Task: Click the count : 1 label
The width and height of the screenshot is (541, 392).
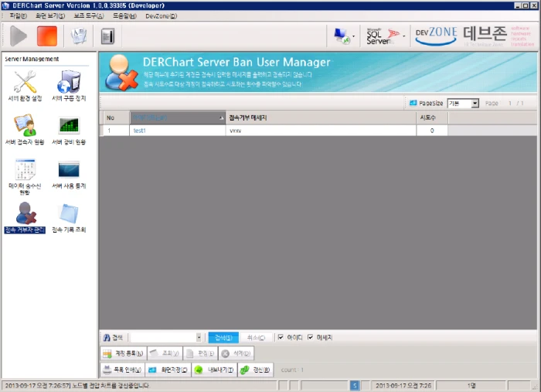Action: [x=292, y=370]
